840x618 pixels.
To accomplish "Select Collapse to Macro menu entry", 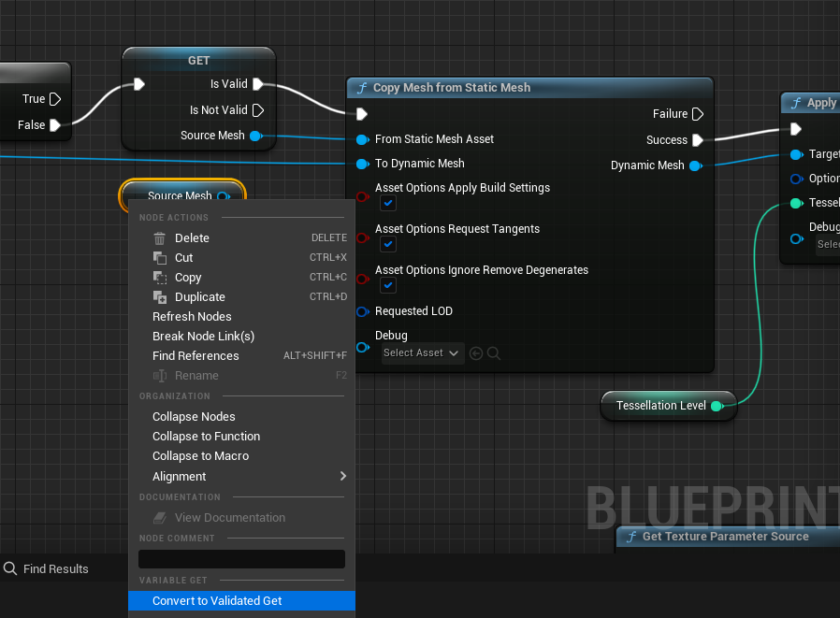I will click(x=241, y=456).
